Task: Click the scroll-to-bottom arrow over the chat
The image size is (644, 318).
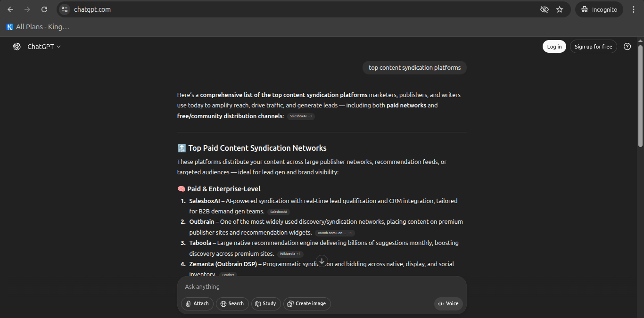Action: [322, 261]
